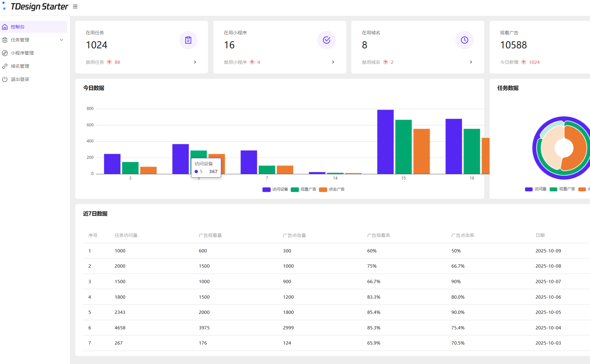This screenshot has width=590, height=364.
Task: Click the checkmark circle icon in 在用小程序 card
Action: tap(327, 40)
